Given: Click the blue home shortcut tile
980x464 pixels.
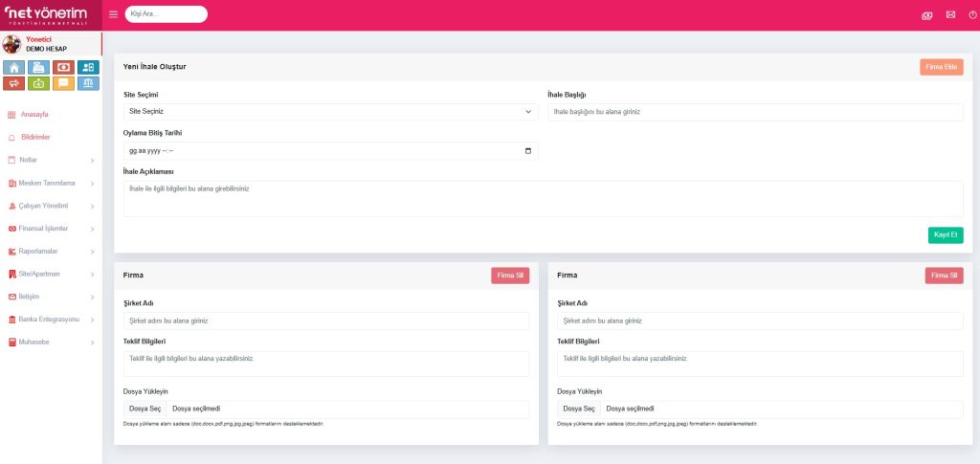Looking at the screenshot, I should [x=13, y=67].
